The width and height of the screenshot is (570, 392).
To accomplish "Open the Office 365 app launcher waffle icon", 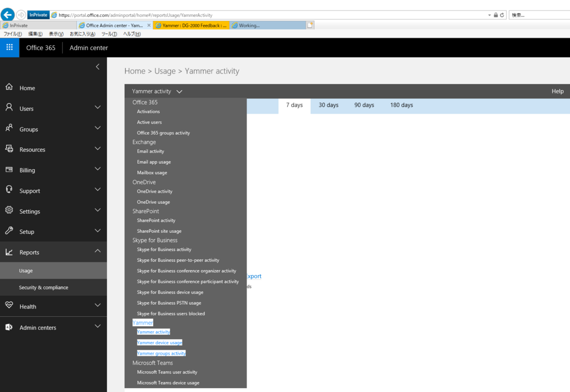I will [9, 48].
